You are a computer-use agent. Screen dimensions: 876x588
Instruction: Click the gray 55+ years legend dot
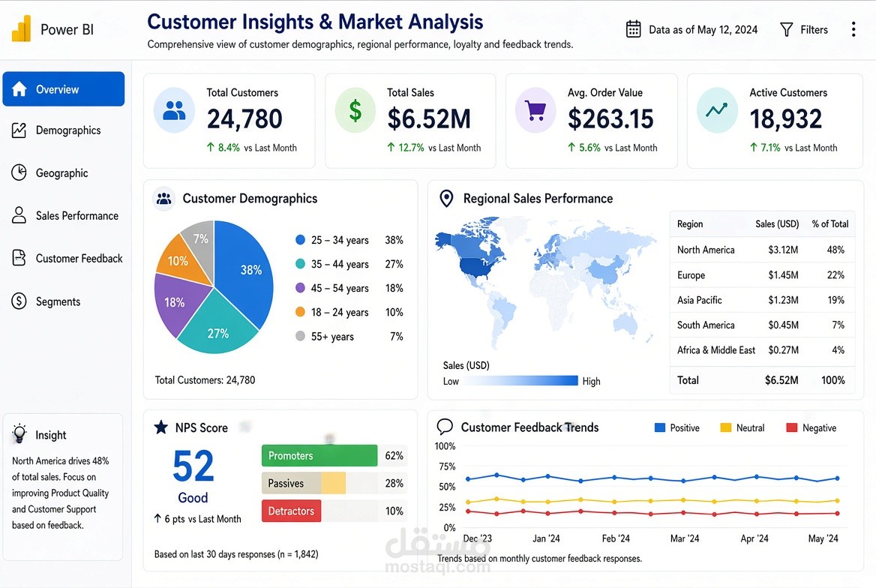coord(300,336)
